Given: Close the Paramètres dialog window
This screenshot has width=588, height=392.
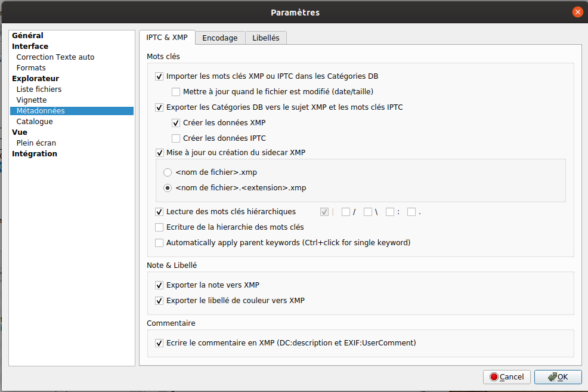Looking at the screenshot, I should [577, 12].
